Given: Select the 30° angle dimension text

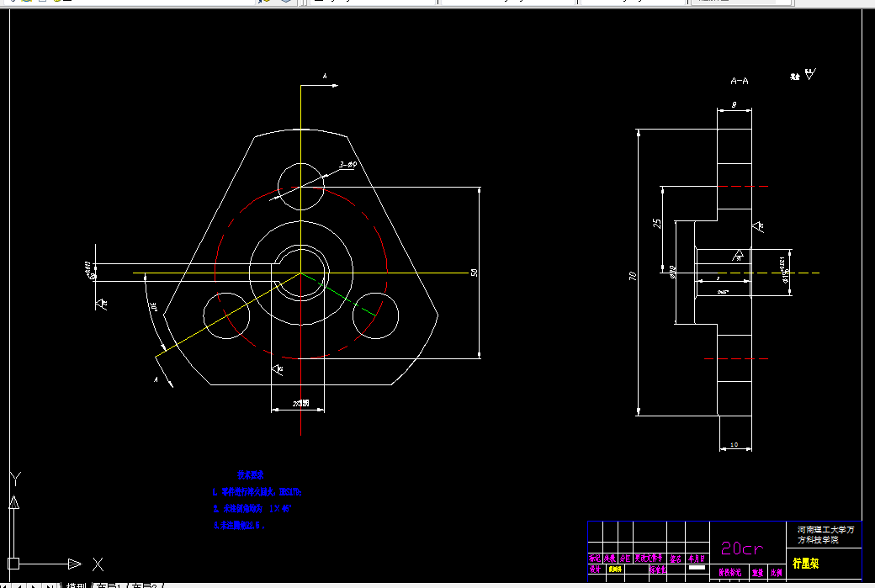Looking at the screenshot, I should pos(153,306).
